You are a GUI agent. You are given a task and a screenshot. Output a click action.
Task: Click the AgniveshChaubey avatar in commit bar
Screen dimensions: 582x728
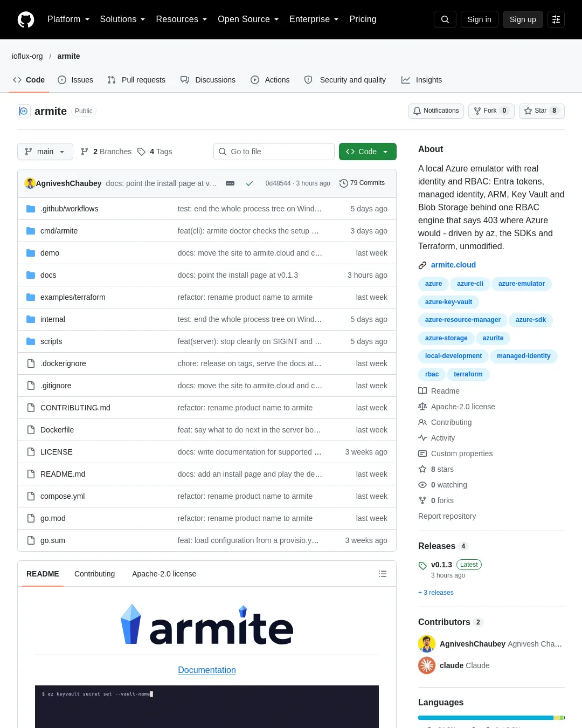[30, 183]
